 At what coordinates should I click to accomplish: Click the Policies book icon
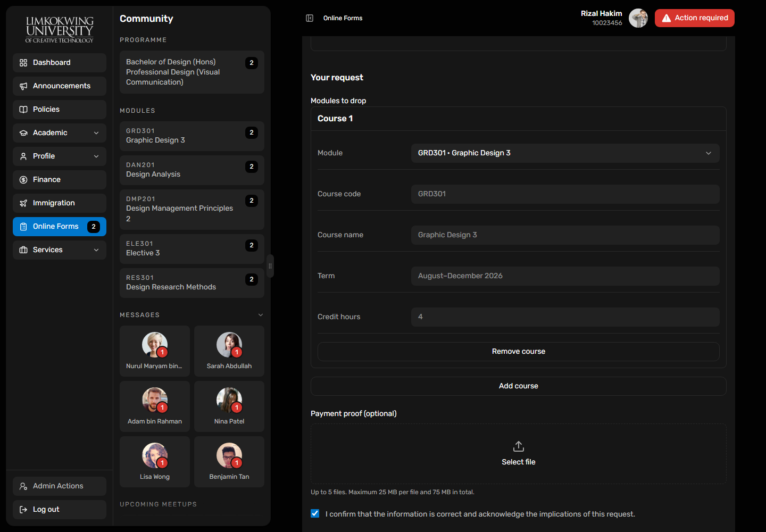tap(23, 110)
